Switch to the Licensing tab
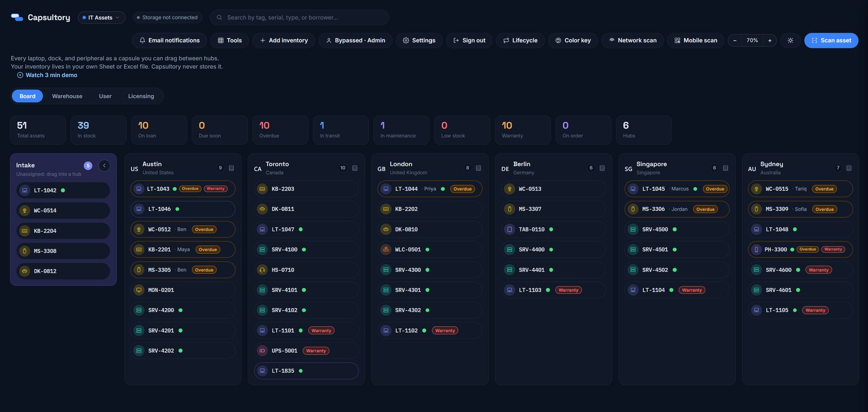The image size is (868, 412). click(x=141, y=96)
